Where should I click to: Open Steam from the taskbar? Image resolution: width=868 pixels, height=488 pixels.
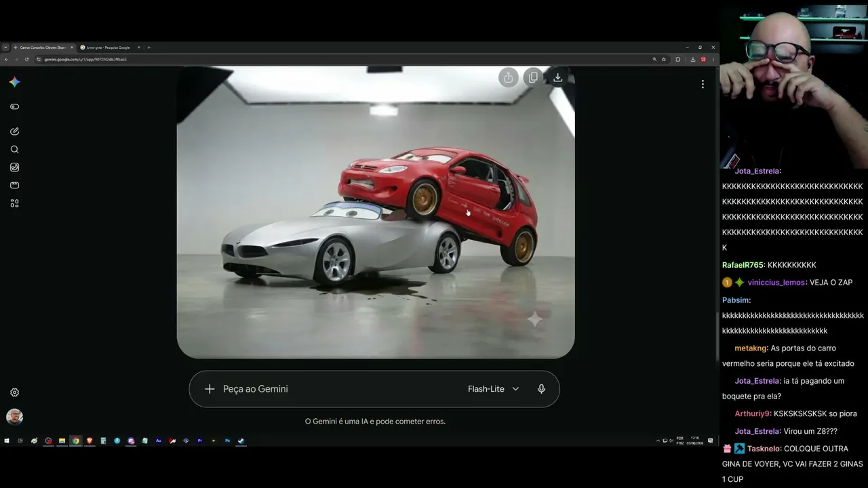[241, 441]
